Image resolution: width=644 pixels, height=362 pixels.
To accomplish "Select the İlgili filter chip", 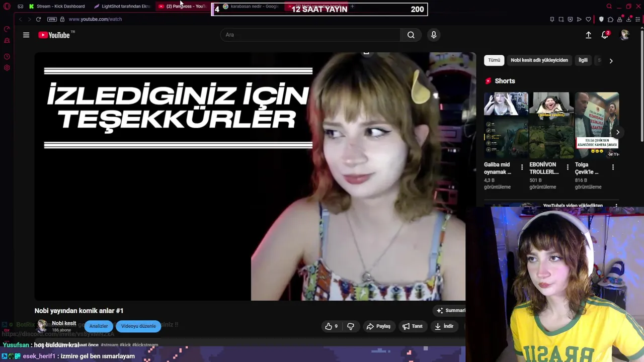I will 583,60.
